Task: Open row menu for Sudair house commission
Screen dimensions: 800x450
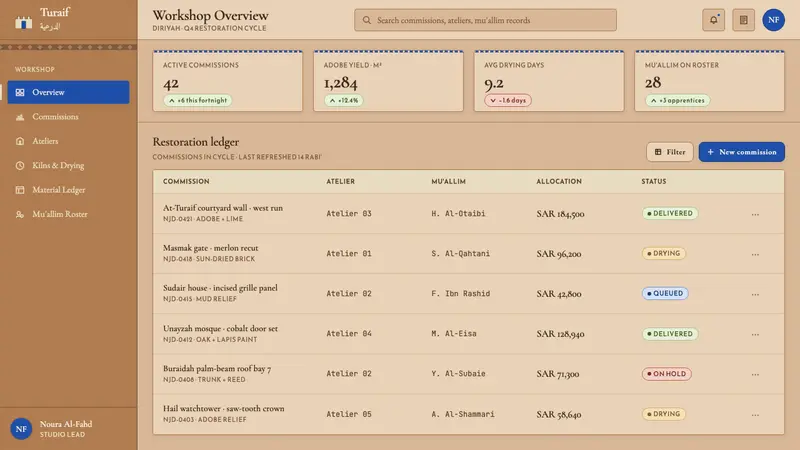Action: 755,294
